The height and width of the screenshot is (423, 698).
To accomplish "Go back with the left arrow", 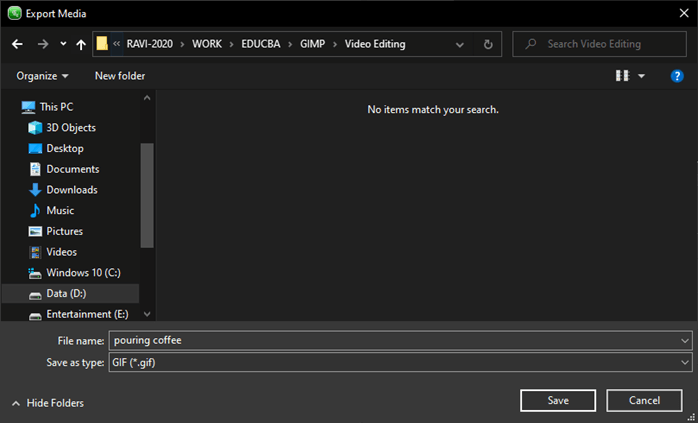I will pyautogui.click(x=17, y=44).
